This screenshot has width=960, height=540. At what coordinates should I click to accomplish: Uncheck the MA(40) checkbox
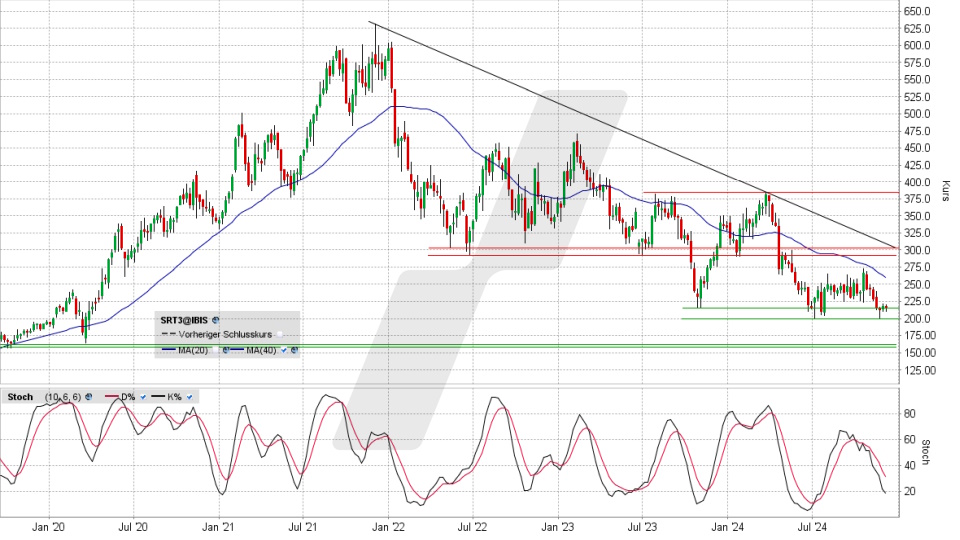point(283,350)
